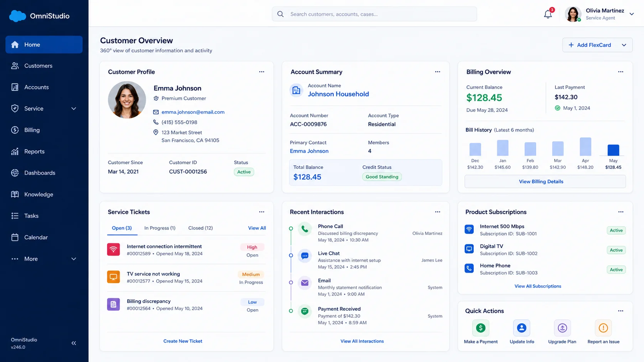Open the Emma Johnson primary contact link
Viewport: 644px width, 362px height.
pos(309,151)
